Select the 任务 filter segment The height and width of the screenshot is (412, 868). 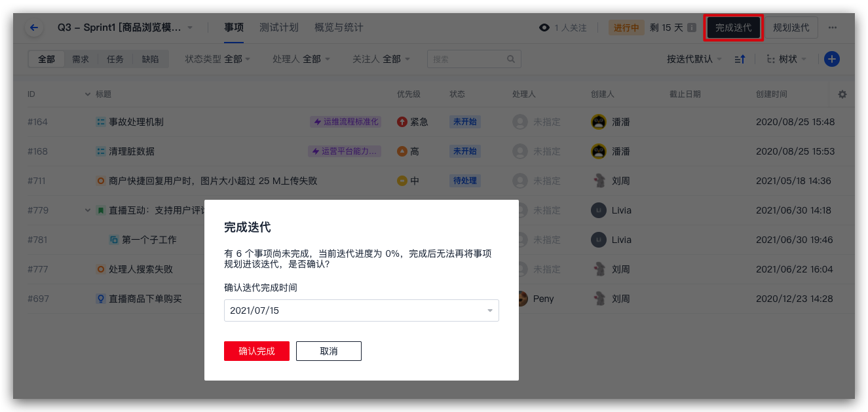(x=115, y=59)
